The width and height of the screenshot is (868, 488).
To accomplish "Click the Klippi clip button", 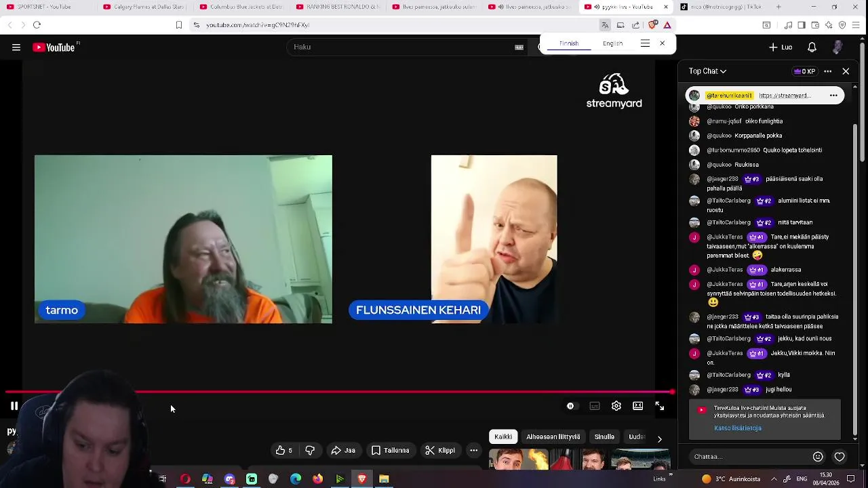I will pos(440,450).
